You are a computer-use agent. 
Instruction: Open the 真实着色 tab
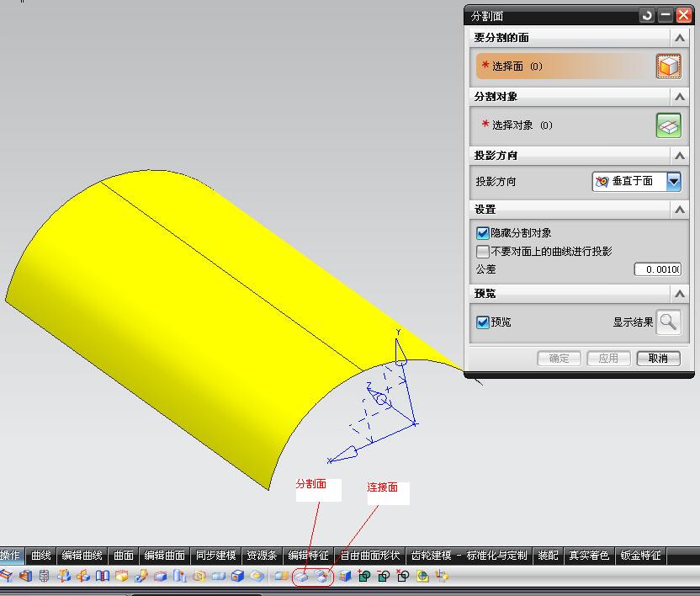click(x=589, y=556)
